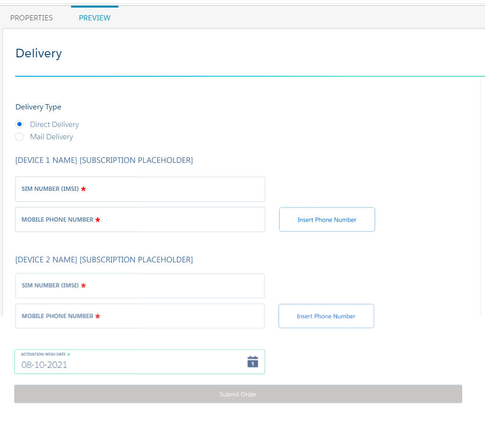The image size is (485, 448).
Task: Switch to the PROPERTIES tab
Action: 32,18
